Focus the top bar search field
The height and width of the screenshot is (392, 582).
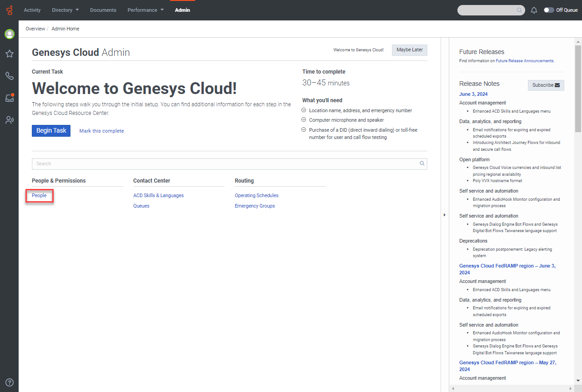491,10
